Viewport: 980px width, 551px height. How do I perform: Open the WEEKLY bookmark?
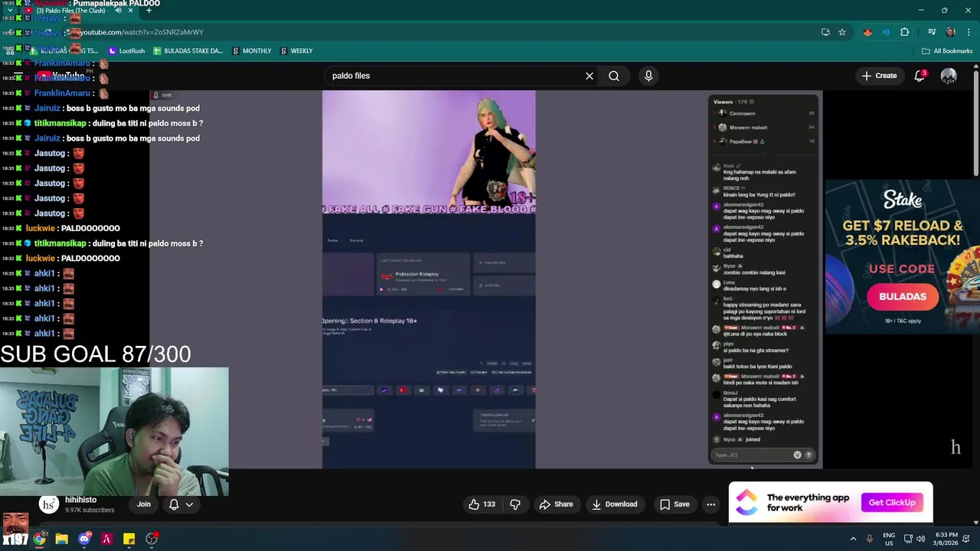(296, 51)
